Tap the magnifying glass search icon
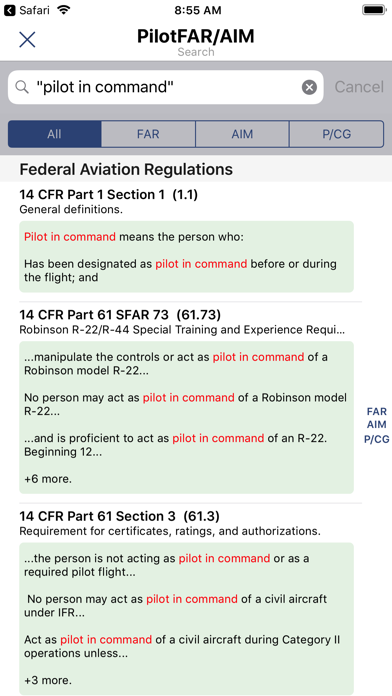This screenshot has height=696, width=392. click(22, 87)
